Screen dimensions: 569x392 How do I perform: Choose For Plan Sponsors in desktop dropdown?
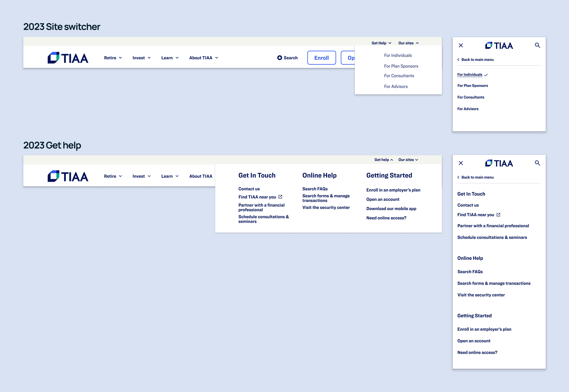401,66
